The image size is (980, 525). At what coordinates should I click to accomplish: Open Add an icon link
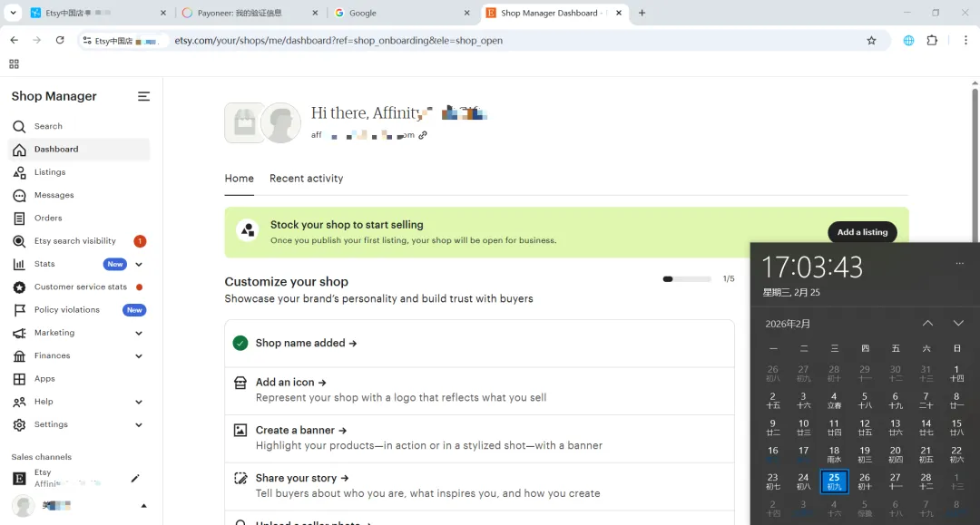pyautogui.click(x=290, y=383)
